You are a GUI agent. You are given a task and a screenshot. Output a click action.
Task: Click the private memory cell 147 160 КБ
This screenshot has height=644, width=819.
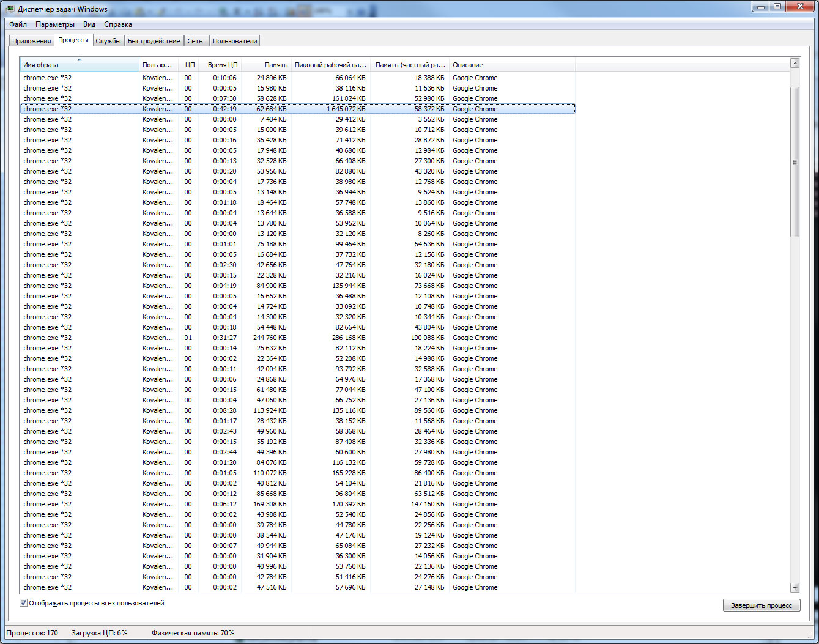pyautogui.click(x=428, y=504)
